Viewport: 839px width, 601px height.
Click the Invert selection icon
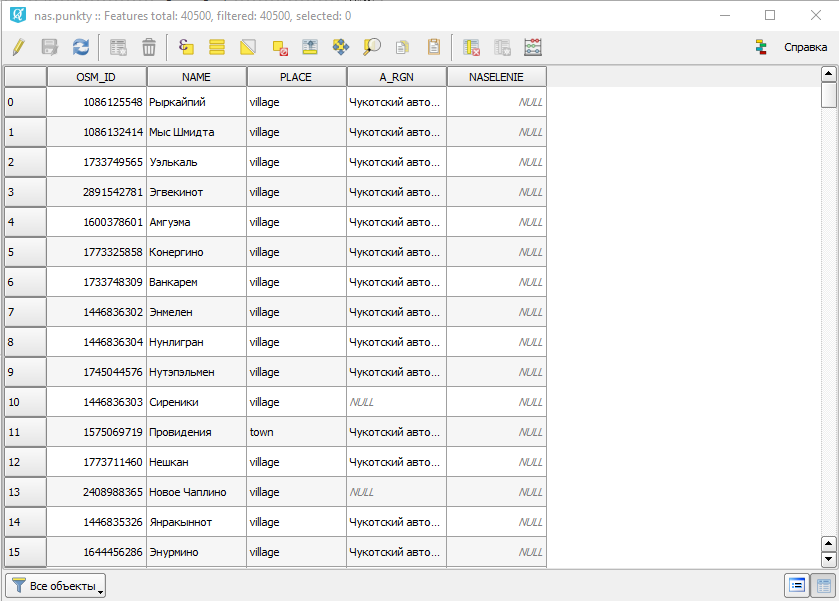[x=248, y=47]
